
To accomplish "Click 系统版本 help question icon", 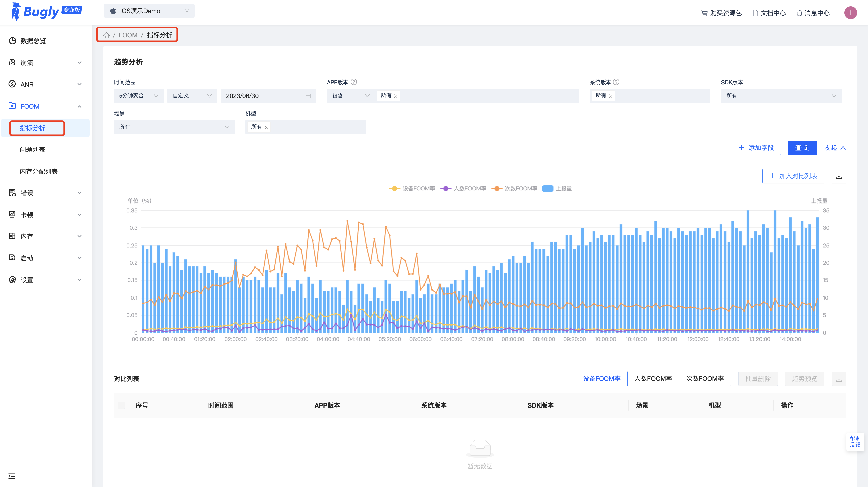I will click(616, 82).
